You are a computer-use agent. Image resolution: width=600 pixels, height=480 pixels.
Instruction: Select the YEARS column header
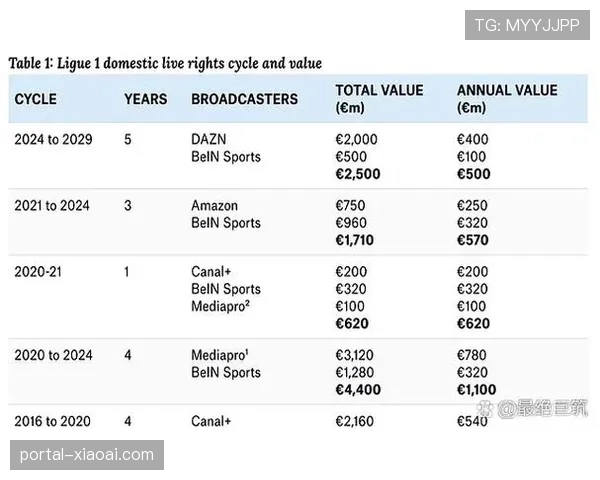144,99
